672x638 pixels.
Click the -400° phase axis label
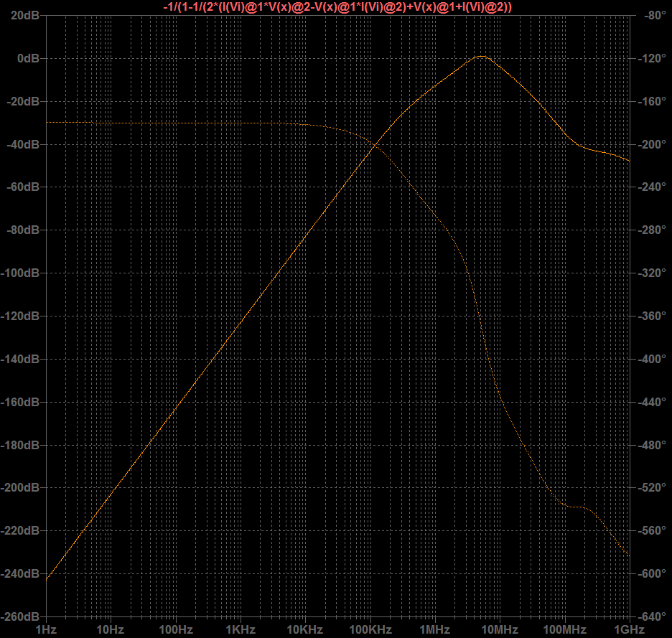[652, 359]
